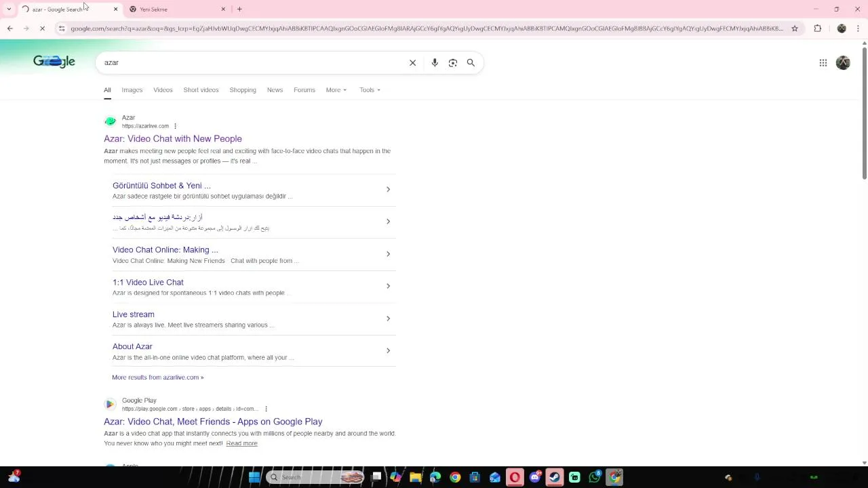The height and width of the screenshot is (488, 868).
Task: Open the Google apps grid
Action: pos(823,62)
